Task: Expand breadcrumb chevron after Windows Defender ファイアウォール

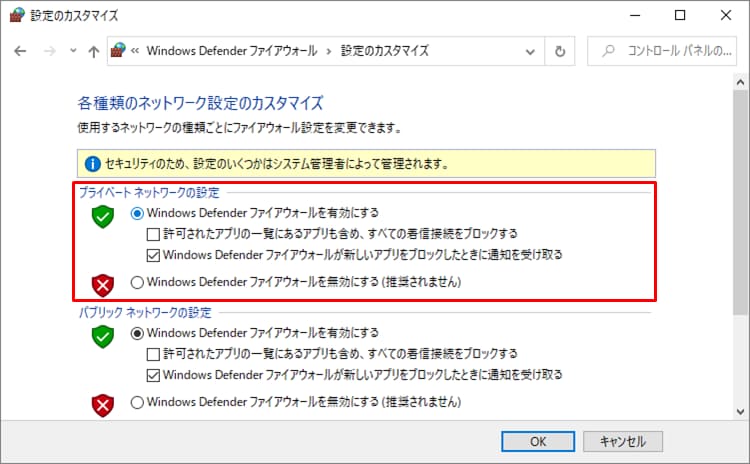Action: [329, 51]
